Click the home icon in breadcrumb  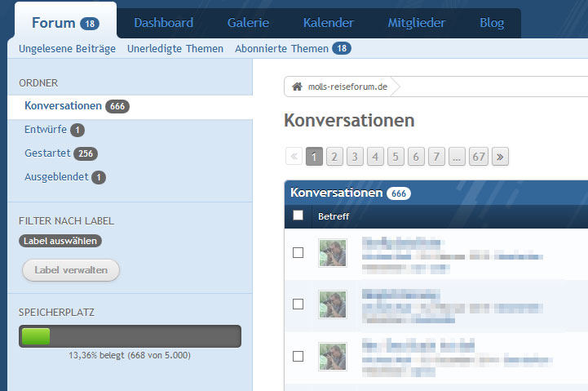pyautogui.click(x=297, y=87)
